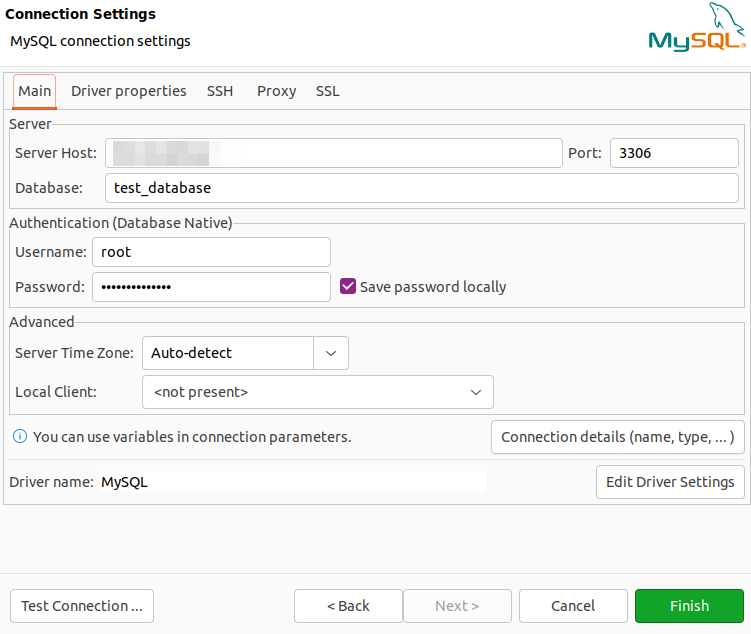Click the Auto-detect time zone combo field

point(228,353)
